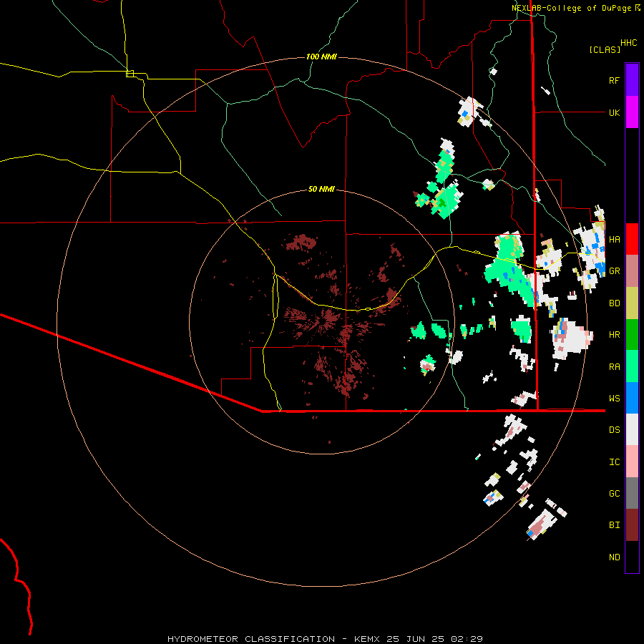Screen dimensions: 644x644
Task: Click the BD legend label
Action: 614,303
